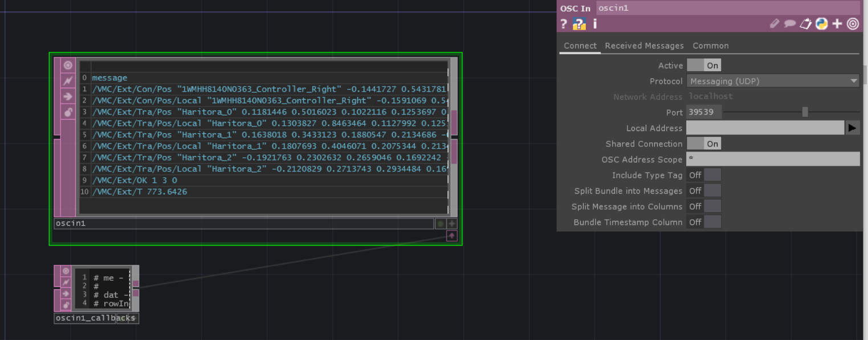Select row 7 /VMC/Ext/Tra/Pos Haritora_2
Screen dimensions: 868x340
click(270, 158)
